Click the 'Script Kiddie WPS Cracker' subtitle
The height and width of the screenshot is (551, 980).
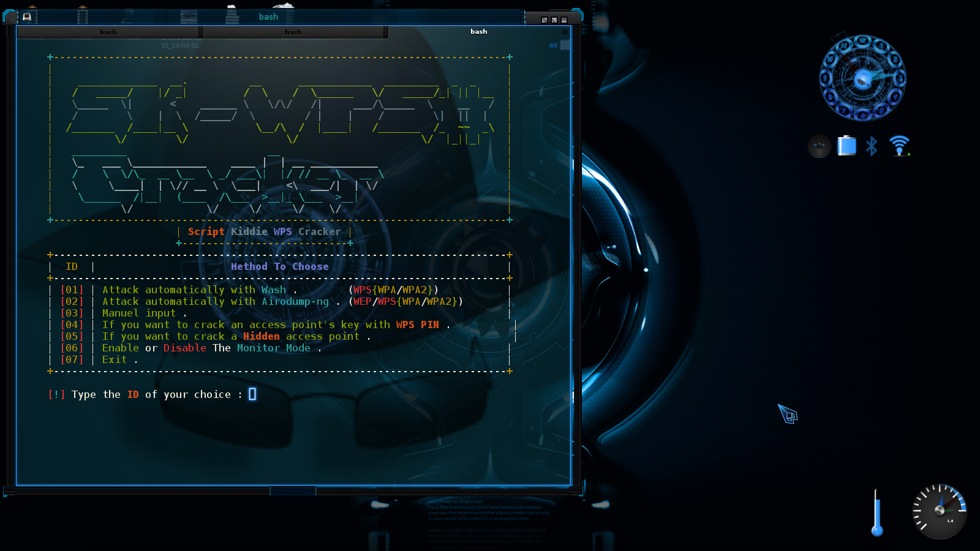tap(265, 232)
